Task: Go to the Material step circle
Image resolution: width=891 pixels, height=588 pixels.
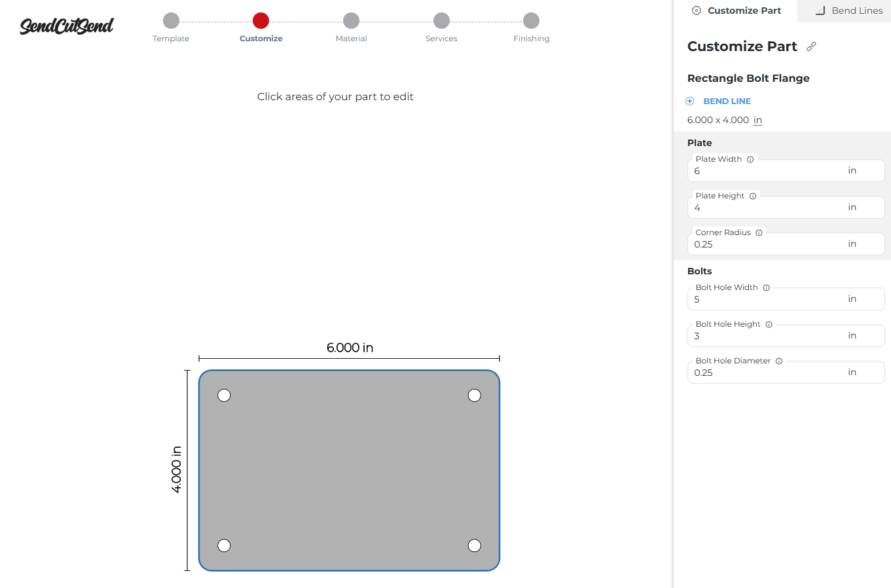Action: pos(351,20)
